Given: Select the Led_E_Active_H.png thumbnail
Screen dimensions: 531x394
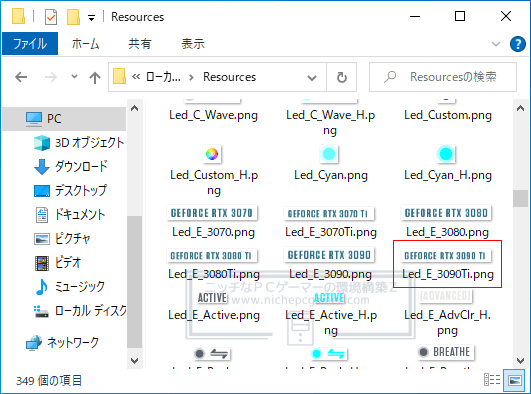Looking at the screenshot, I should pos(329,298).
